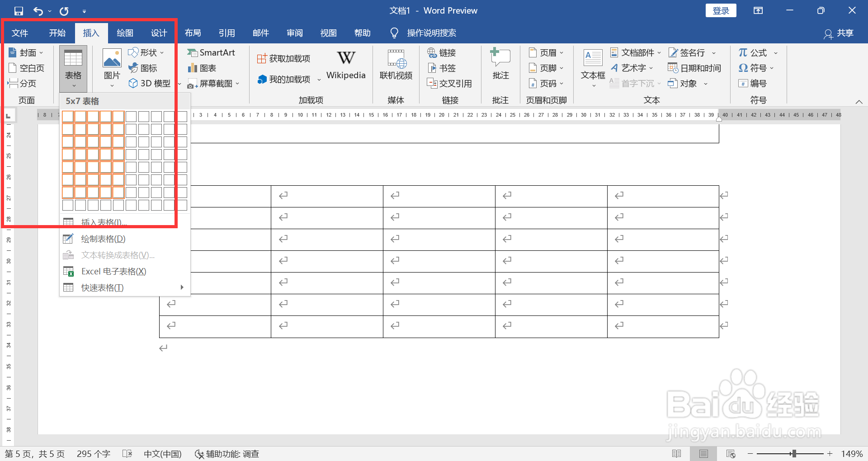Viewport: 868px width, 461px height.
Task: Insert a SmartArt graphic
Action: [x=211, y=53]
